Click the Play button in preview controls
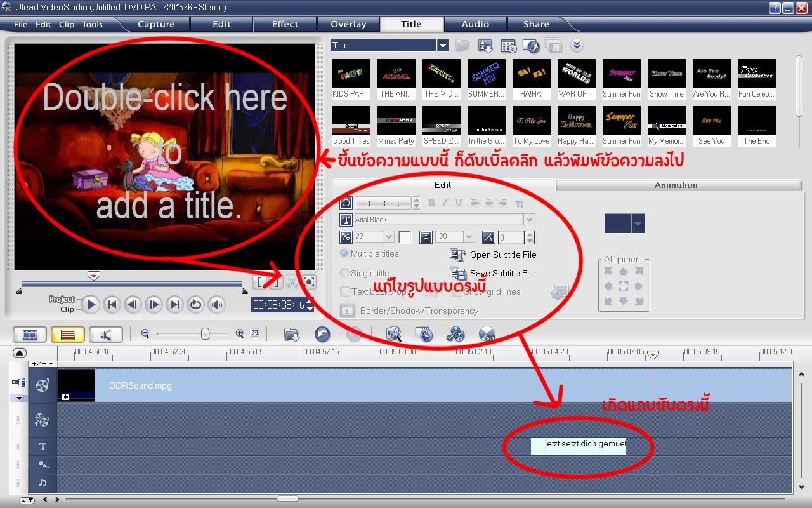812x508 pixels. pos(91,305)
